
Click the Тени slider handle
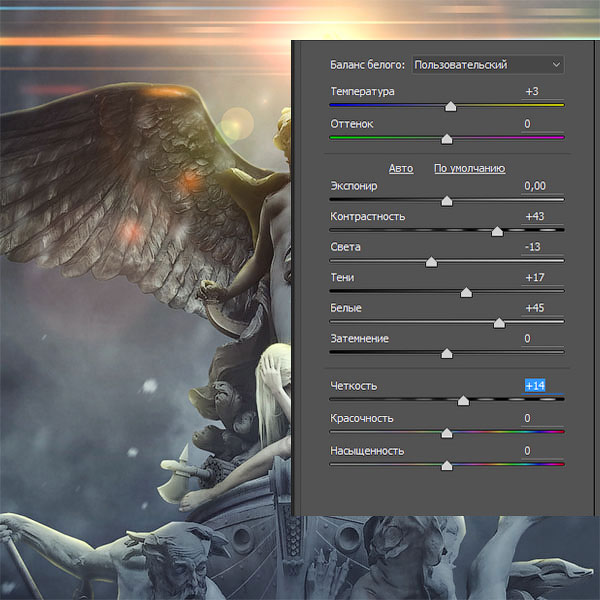[x=466, y=292]
